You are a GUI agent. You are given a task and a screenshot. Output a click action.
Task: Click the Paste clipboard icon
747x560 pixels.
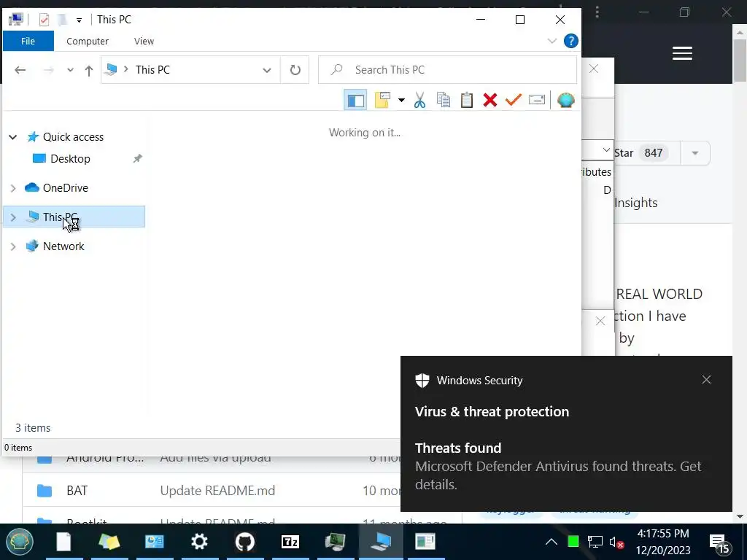pyautogui.click(x=467, y=100)
